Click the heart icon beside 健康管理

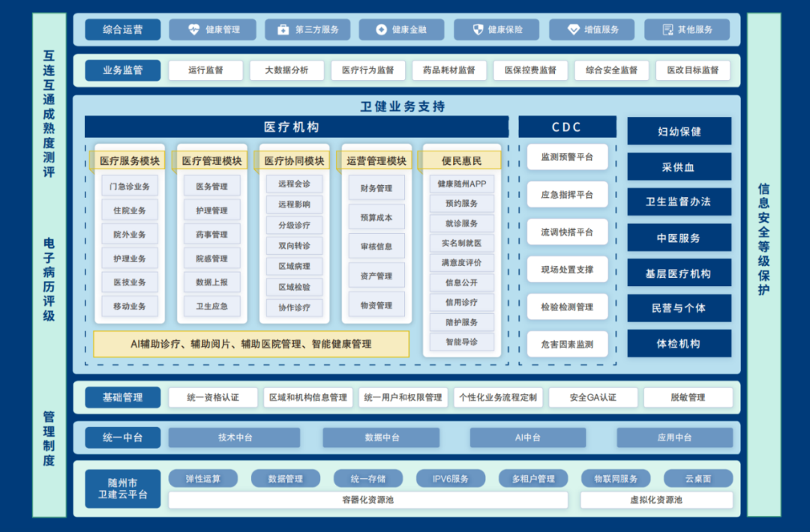[193, 29]
